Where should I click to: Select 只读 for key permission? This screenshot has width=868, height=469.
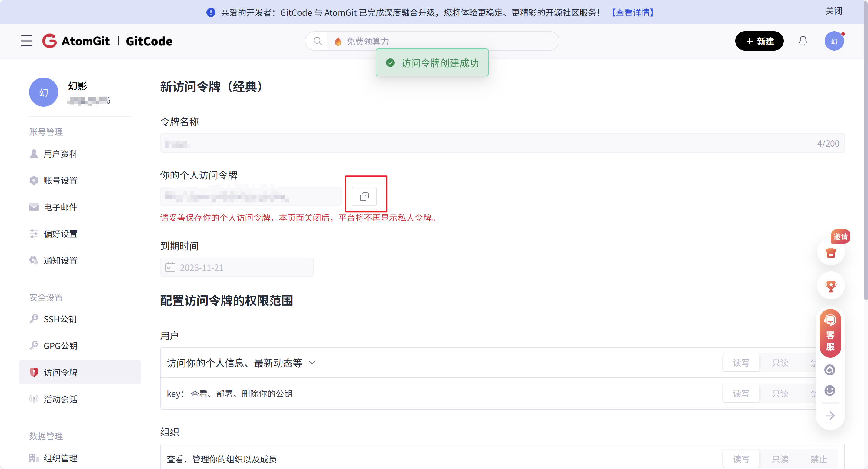tap(780, 394)
